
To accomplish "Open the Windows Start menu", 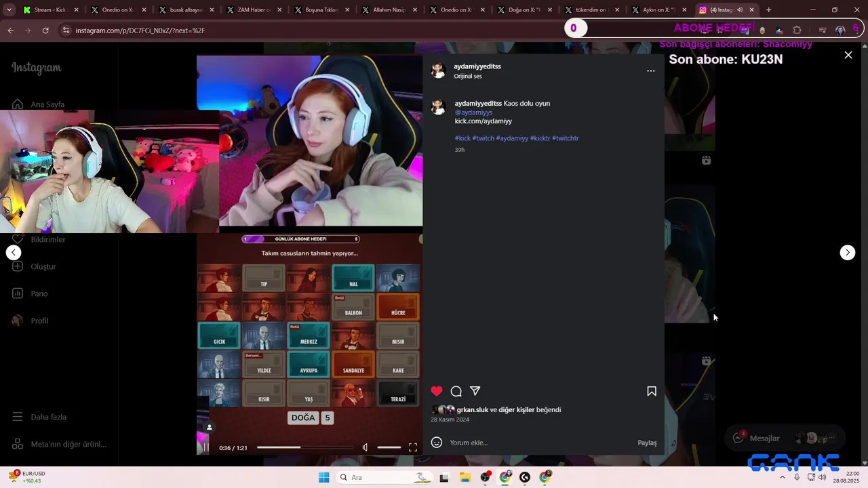I will point(324,477).
